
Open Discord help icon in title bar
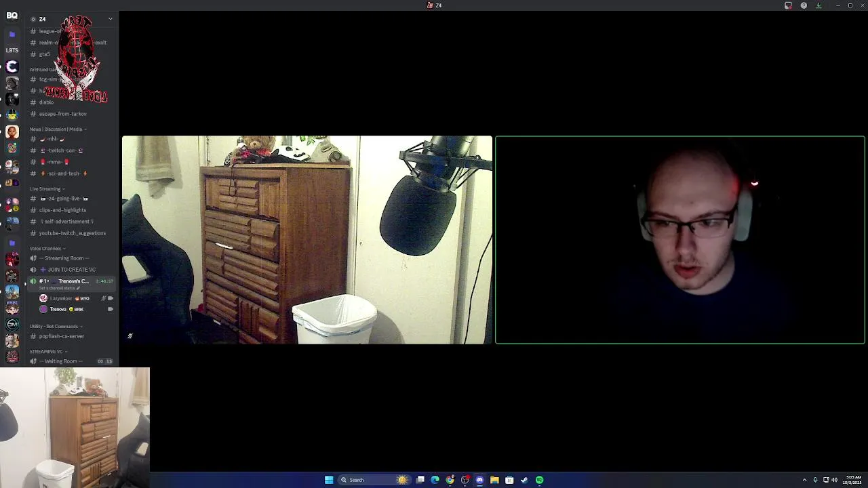(x=804, y=5)
